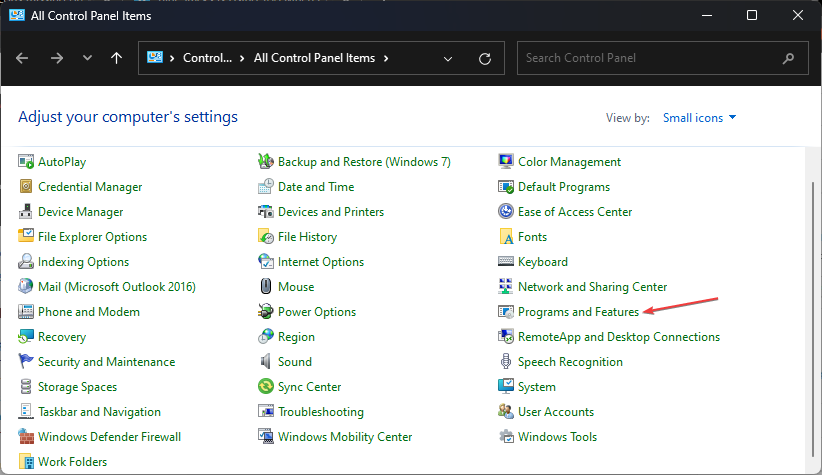Open the Troubleshooting link

click(320, 412)
